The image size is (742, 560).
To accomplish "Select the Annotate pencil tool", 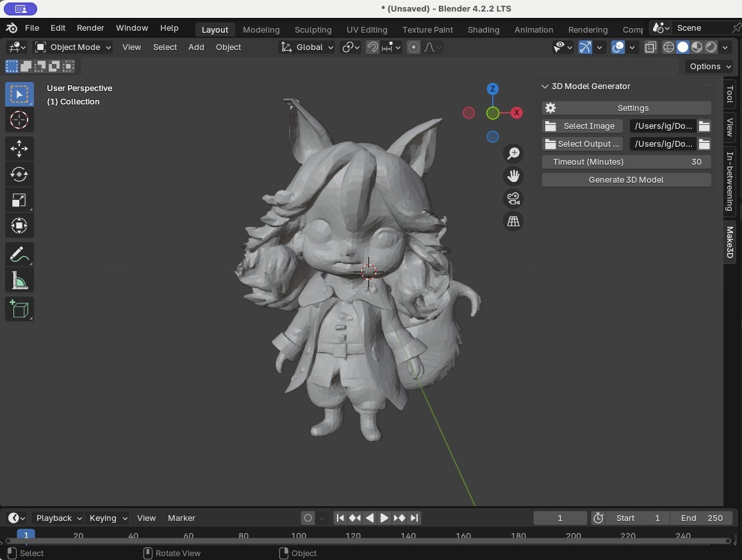I will [19, 254].
